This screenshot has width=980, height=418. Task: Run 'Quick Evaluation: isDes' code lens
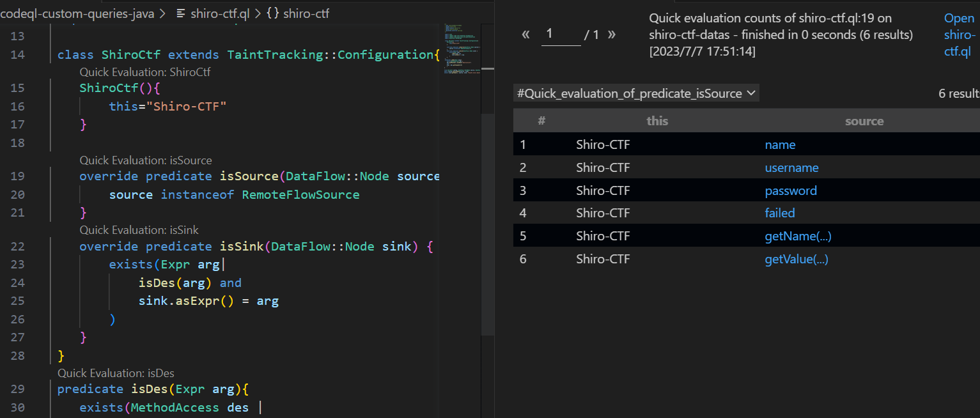[116, 373]
